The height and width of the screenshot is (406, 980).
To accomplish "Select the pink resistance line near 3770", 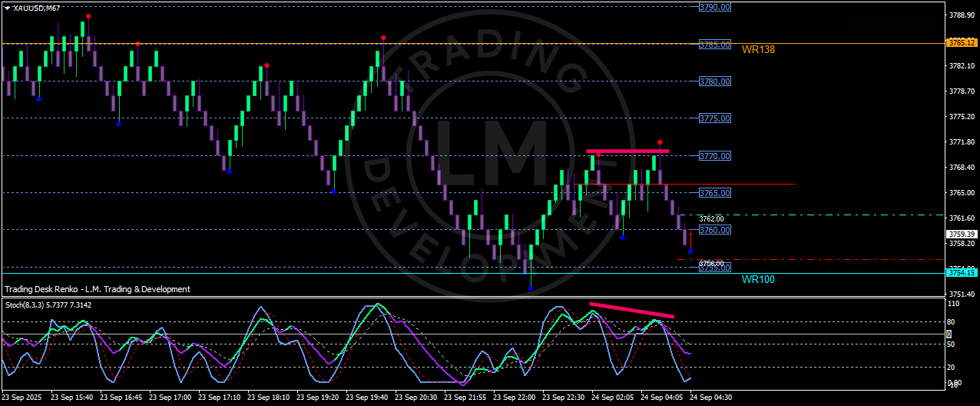I will coord(627,151).
